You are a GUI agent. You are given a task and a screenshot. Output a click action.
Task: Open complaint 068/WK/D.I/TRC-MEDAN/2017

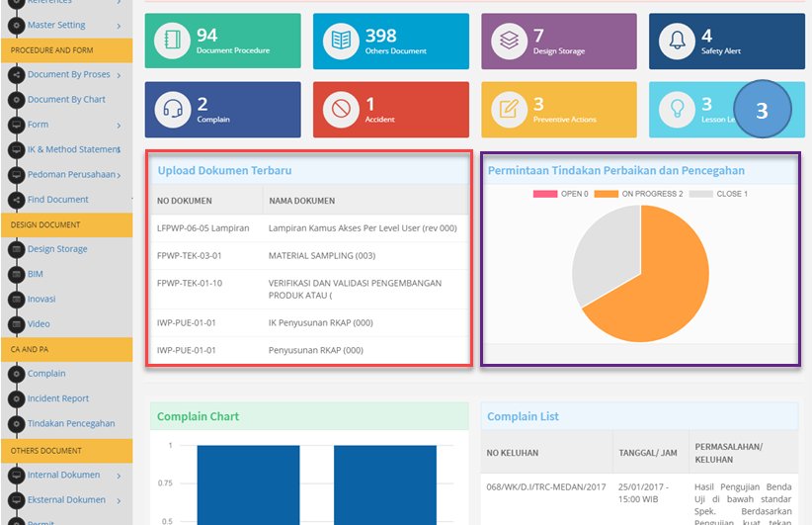(546, 487)
